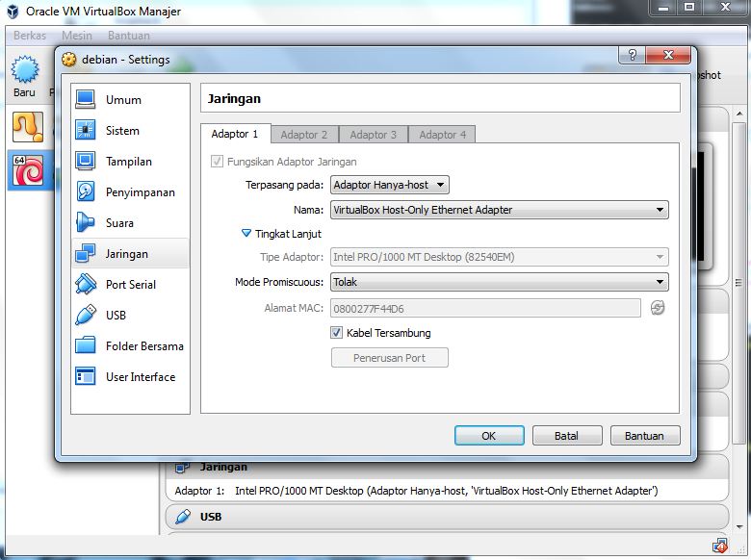
Task: Switch to the Adaptor 1 tab
Action: pos(235,134)
